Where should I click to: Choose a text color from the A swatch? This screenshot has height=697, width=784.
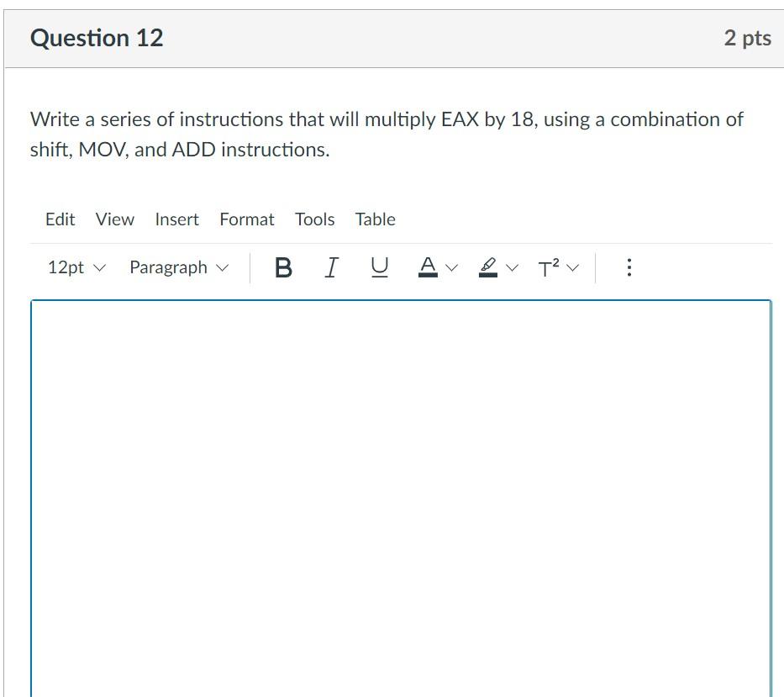tap(428, 267)
